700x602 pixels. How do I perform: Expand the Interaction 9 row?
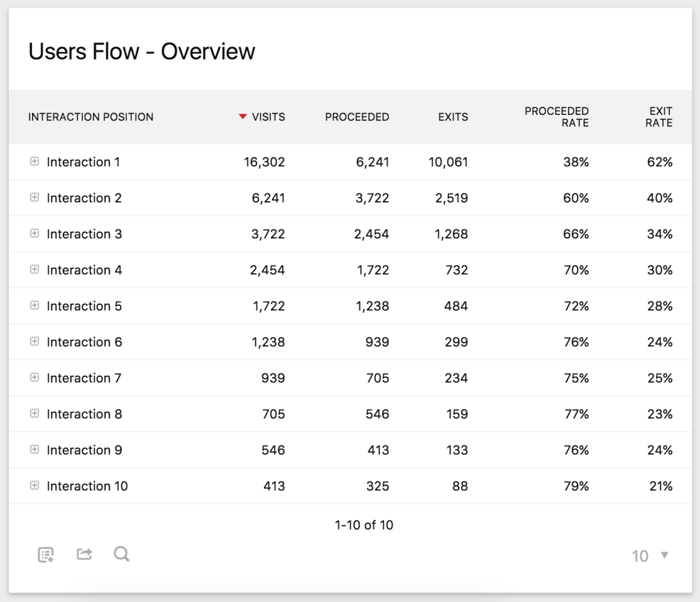34,450
